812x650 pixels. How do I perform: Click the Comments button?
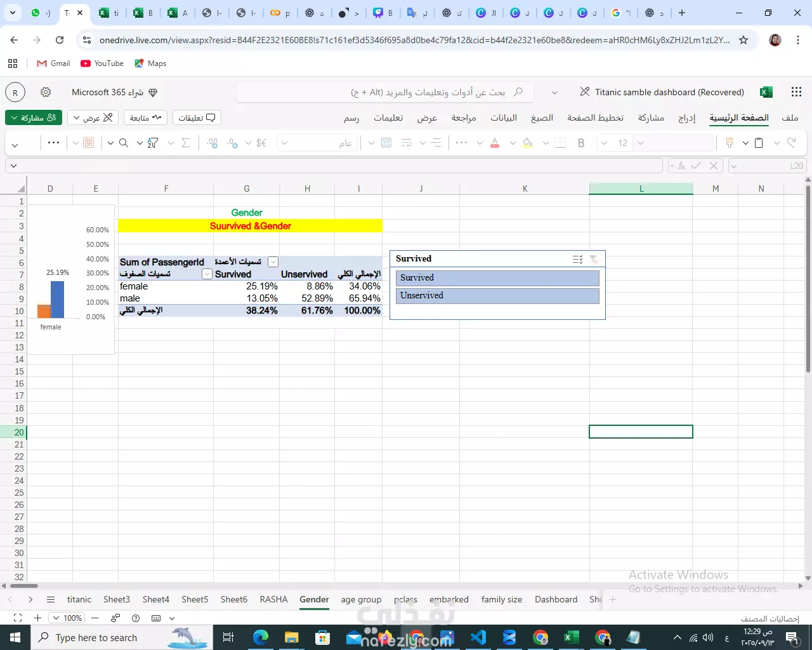coord(197,117)
